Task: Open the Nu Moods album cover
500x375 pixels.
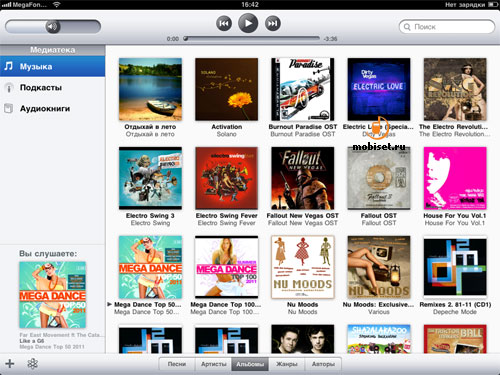Action: (x=303, y=267)
